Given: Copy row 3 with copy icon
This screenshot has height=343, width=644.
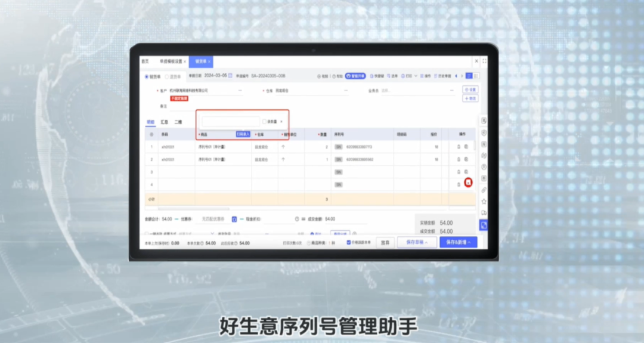Looking at the screenshot, I should coord(466,172).
